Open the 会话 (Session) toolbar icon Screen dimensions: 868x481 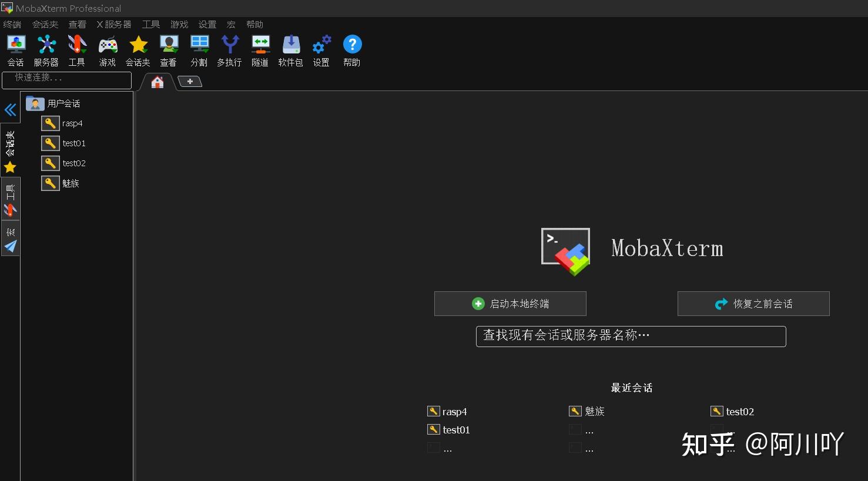point(16,51)
